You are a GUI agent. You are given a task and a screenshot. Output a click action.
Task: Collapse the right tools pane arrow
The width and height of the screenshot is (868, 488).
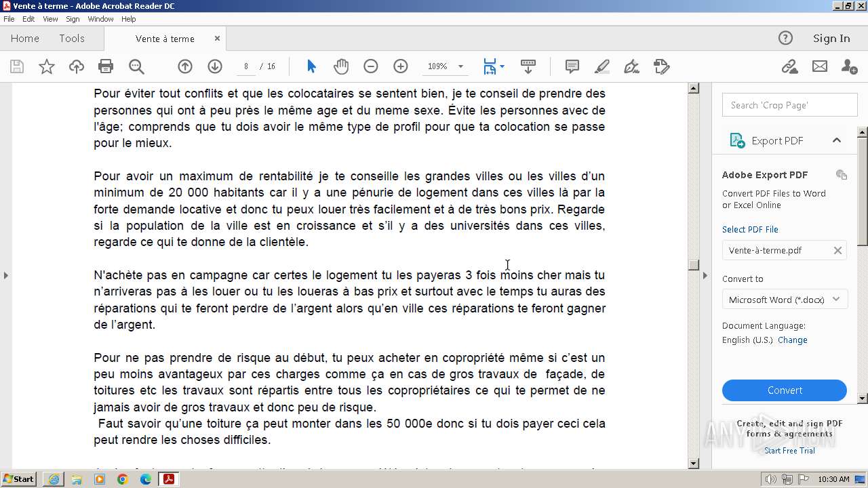click(x=705, y=275)
